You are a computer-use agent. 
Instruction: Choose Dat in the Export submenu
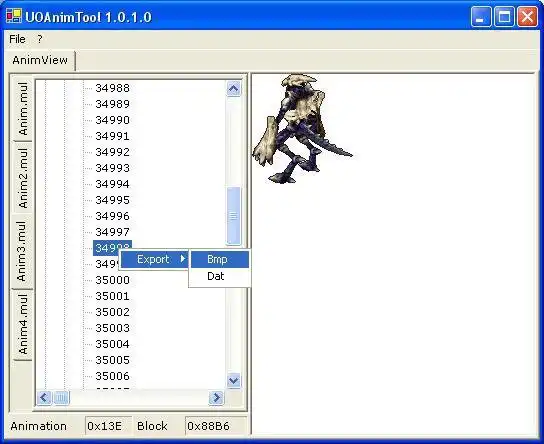(x=220, y=276)
